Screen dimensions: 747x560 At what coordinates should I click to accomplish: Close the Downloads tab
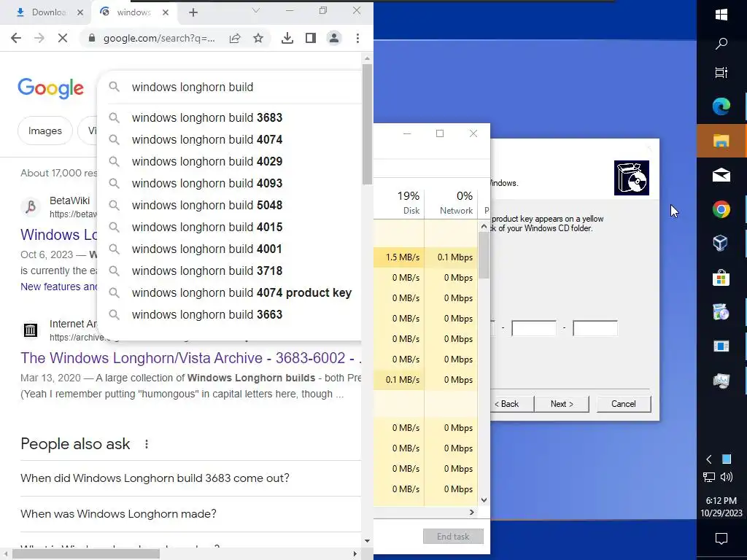coord(80,13)
